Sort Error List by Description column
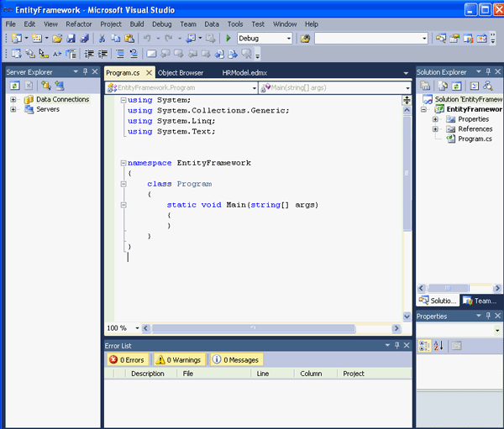This screenshot has height=429, width=504. pyautogui.click(x=148, y=374)
